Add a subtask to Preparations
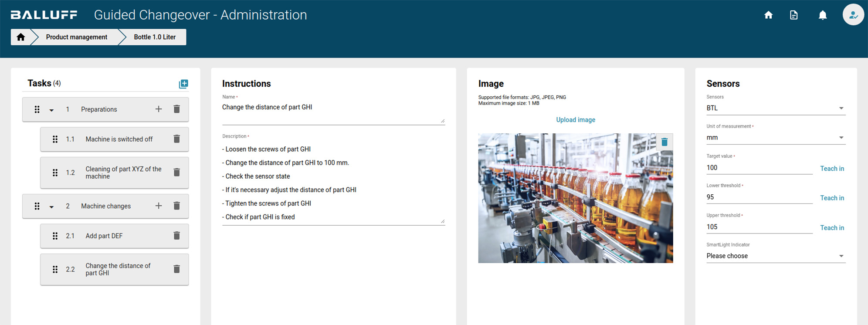Image resolution: width=868 pixels, height=325 pixels. pyautogui.click(x=159, y=109)
